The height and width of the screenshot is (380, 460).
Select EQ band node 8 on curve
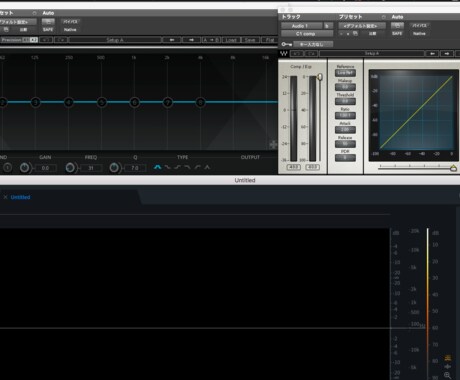(200, 102)
